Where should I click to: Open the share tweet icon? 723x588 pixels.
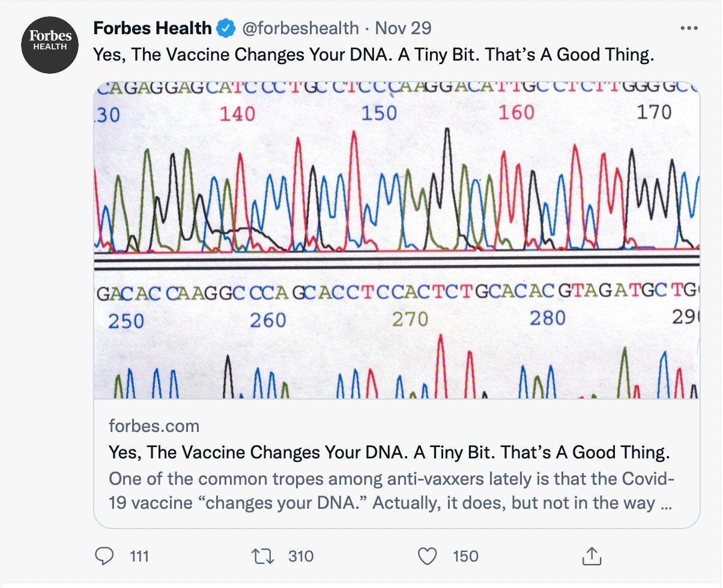[x=590, y=556]
